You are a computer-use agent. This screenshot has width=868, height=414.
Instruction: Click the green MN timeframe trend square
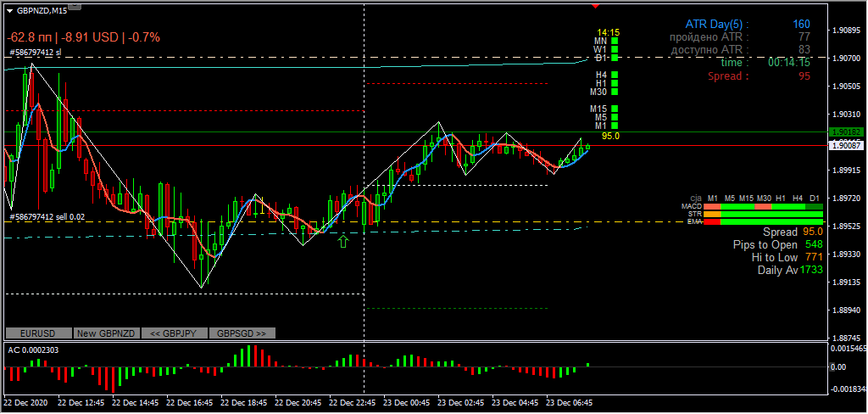(615, 41)
